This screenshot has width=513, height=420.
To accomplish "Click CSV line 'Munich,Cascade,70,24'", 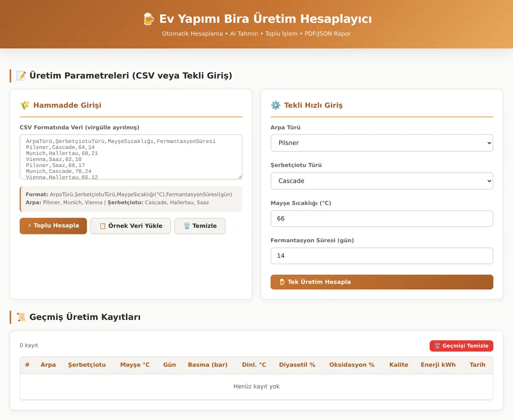I will point(59,171).
